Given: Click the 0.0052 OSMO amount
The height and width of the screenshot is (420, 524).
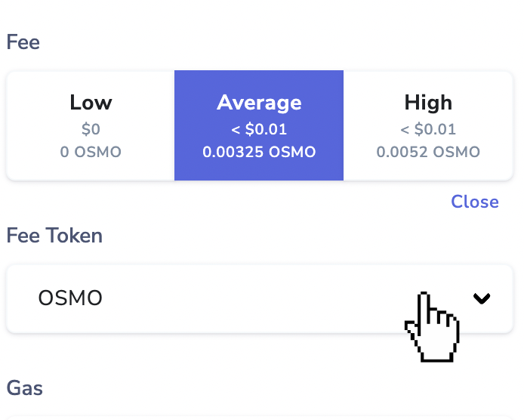Looking at the screenshot, I should click(428, 152).
